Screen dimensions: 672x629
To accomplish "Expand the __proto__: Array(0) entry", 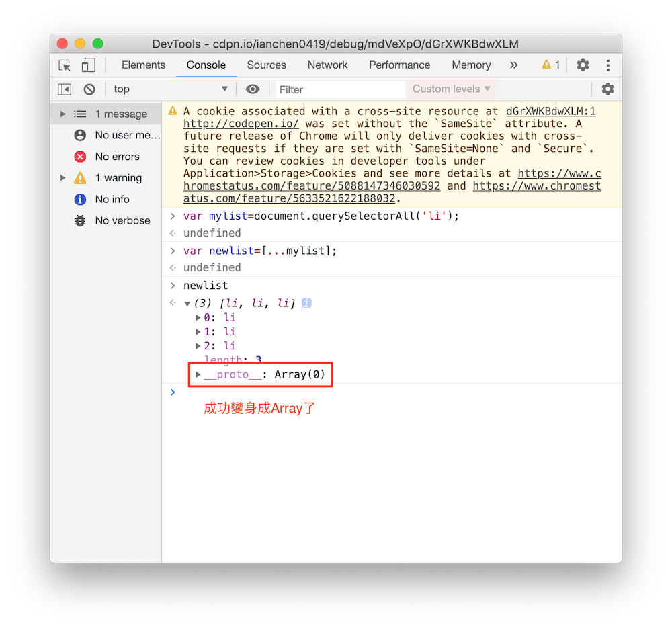I will click(198, 374).
